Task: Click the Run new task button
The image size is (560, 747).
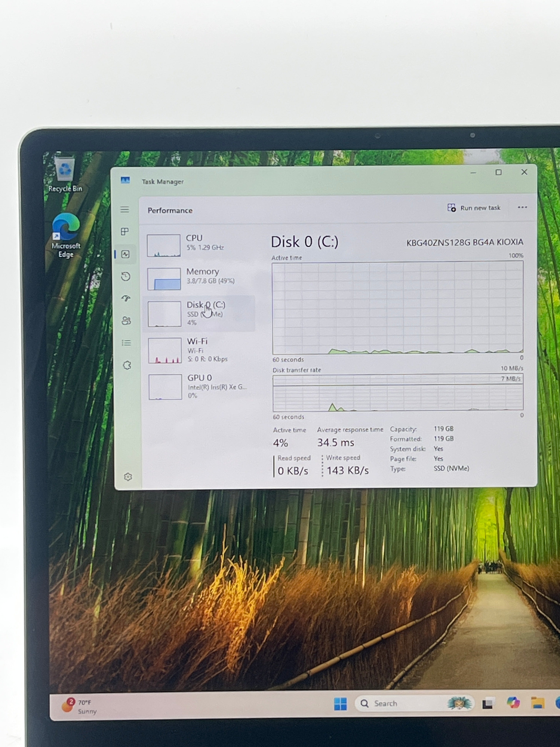Action: pyautogui.click(x=474, y=208)
